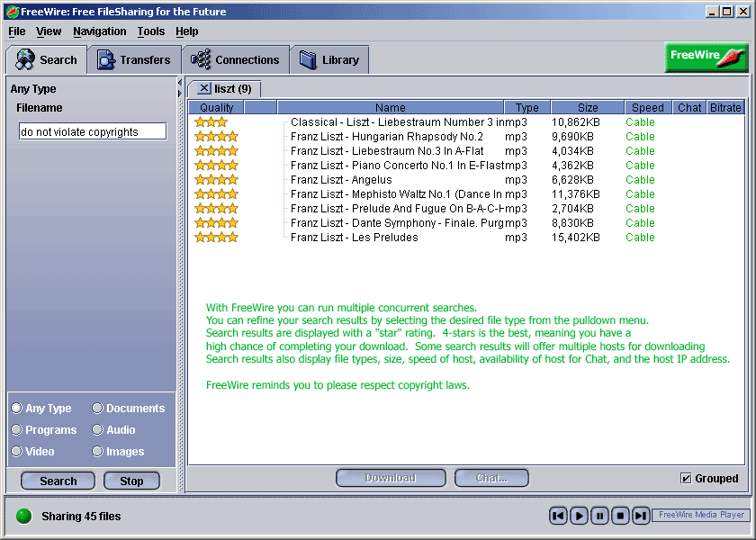Skip to next track in media player
Viewport: 756px width, 540px height.
pos(641,516)
